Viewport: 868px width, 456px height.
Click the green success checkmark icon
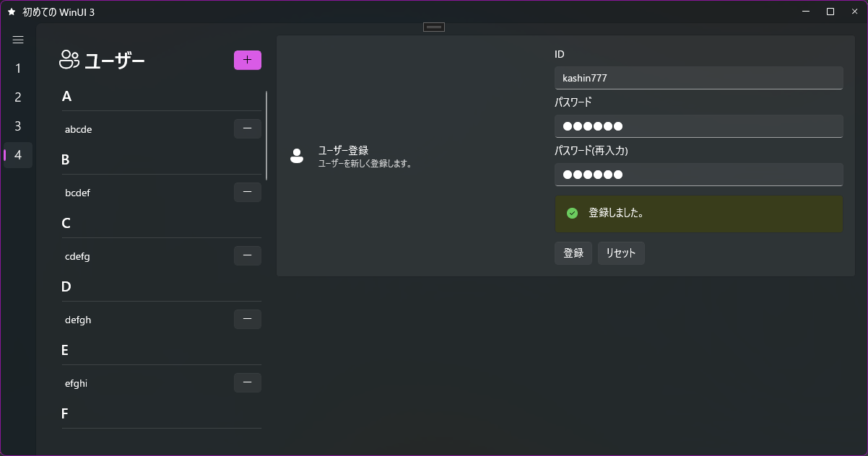[x=573, y=214]
